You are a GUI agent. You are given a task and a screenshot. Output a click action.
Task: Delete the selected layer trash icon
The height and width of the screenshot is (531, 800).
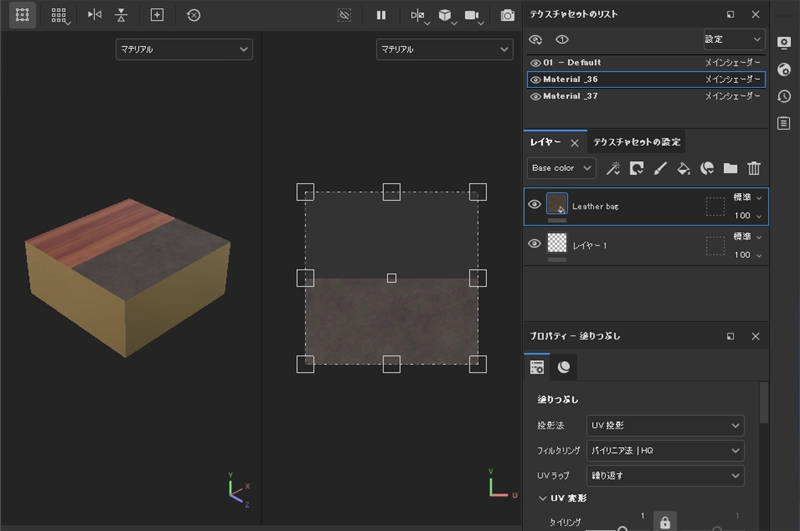pos(754,168)
